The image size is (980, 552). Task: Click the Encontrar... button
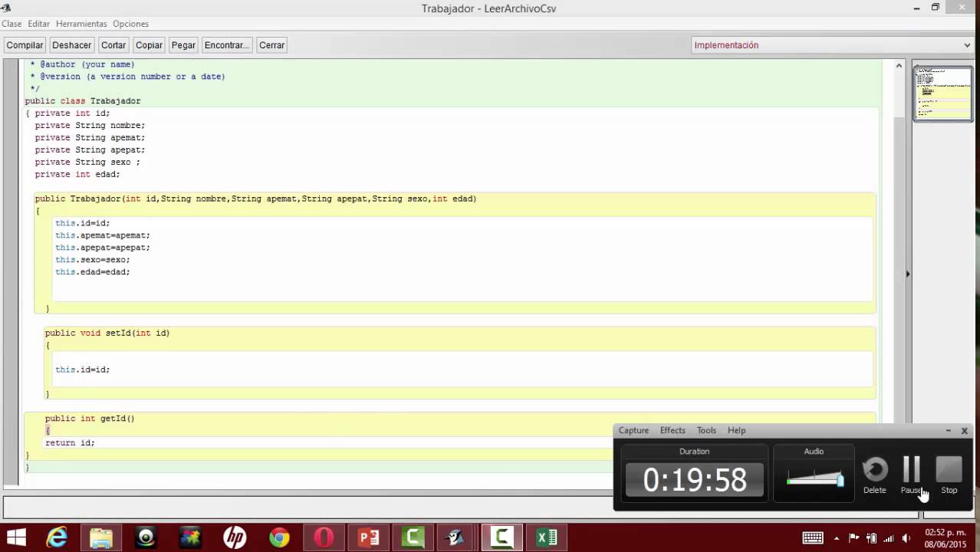226,45
